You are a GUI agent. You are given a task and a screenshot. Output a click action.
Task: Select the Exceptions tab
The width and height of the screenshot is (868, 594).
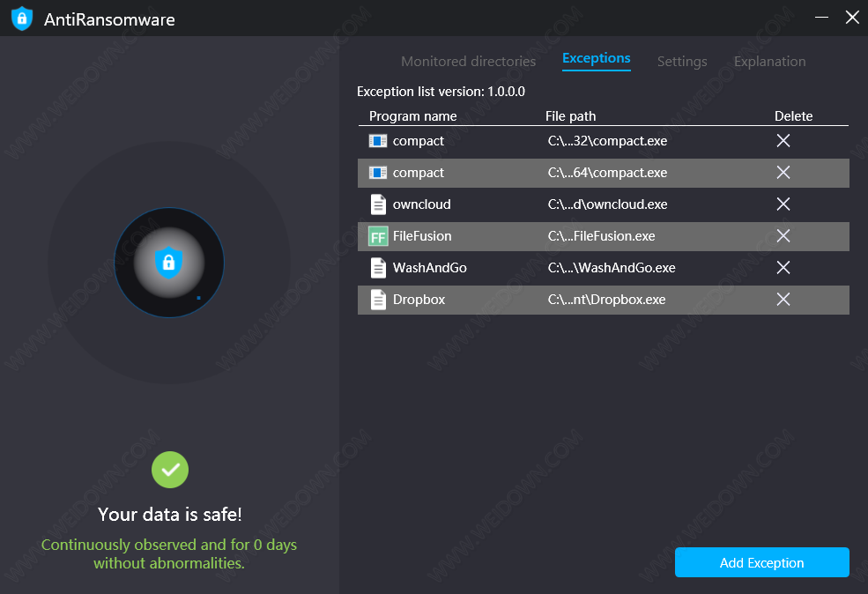click(597, 59)
